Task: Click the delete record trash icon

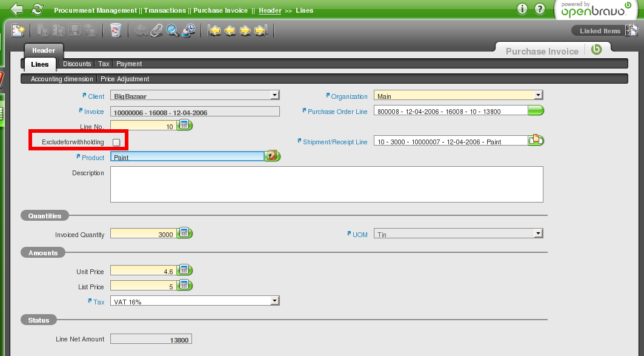Action: point(116,30)
